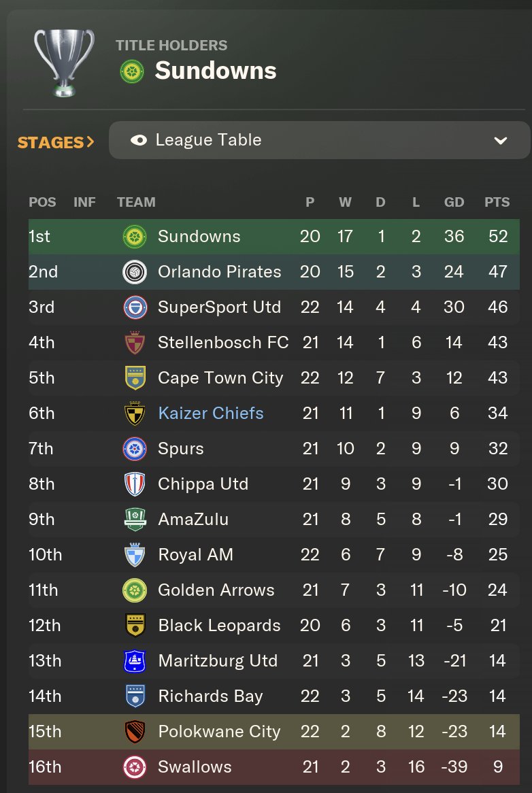Click the Swallows club badge icon
Screen dimensions: 532x793
click(133, 767)
